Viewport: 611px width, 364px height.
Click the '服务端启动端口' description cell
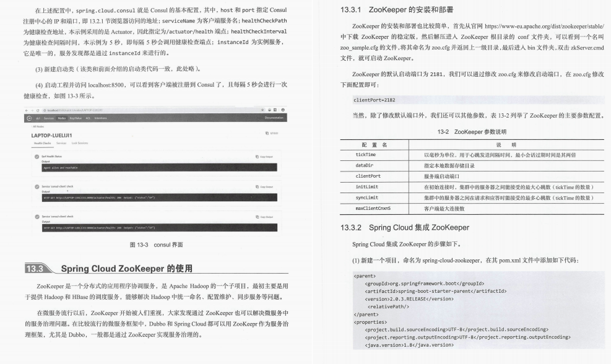point(441,176)
